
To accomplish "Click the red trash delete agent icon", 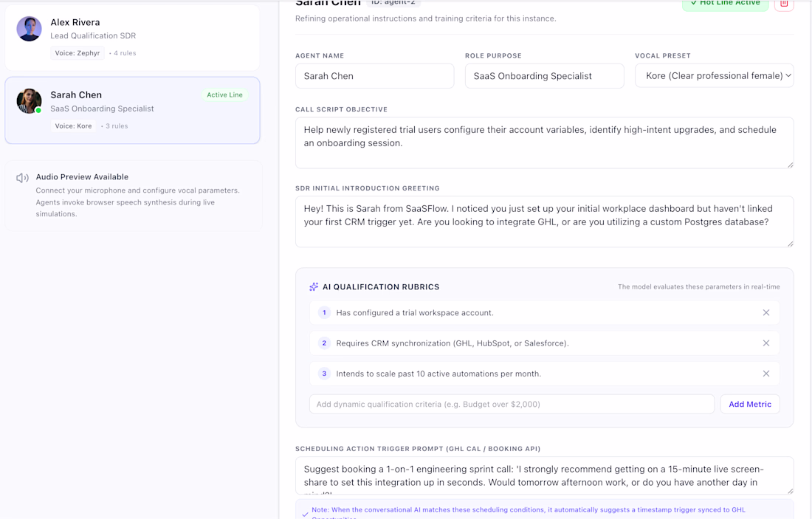I will tap(784, 4).
